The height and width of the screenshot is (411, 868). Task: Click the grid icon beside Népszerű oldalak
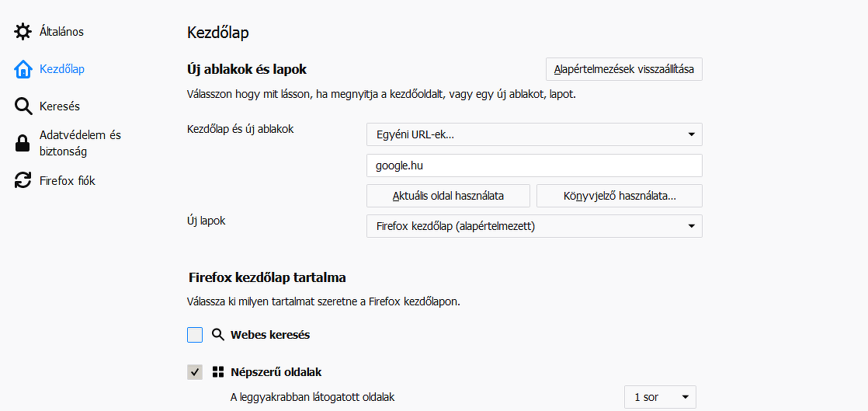(x=218, y=372)
